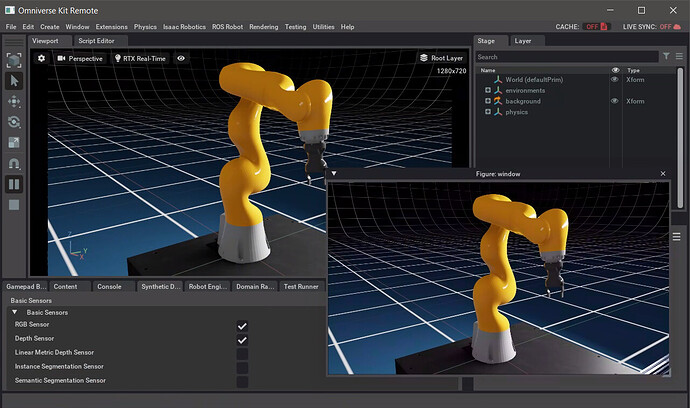Click the Stage panel vertical scrollbar

(x=680, y=138)
